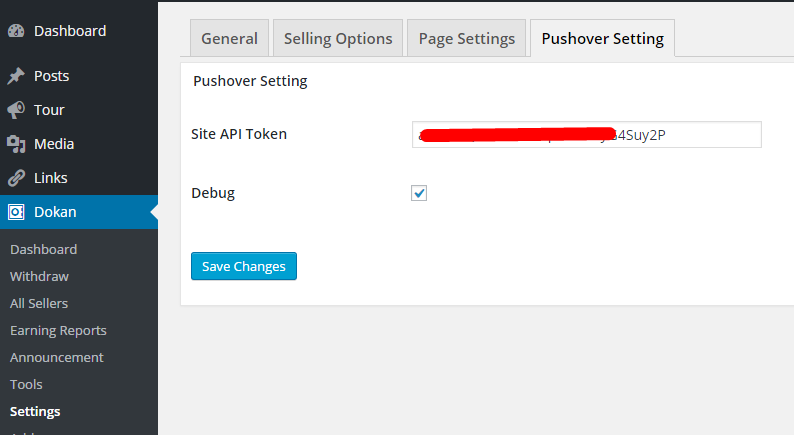794x435 pixels.
Task: Open the Selling Options tab
Action: point(338,38)
